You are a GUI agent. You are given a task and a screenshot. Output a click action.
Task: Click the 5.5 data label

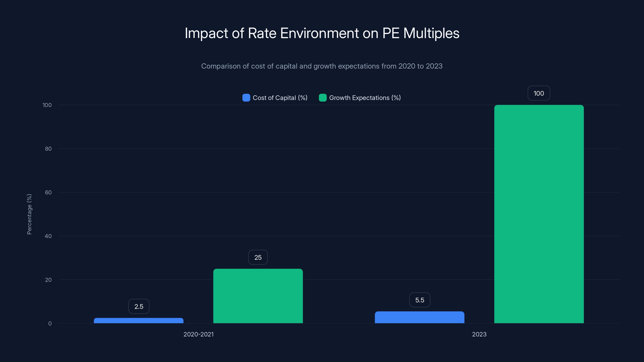[420, 300]
